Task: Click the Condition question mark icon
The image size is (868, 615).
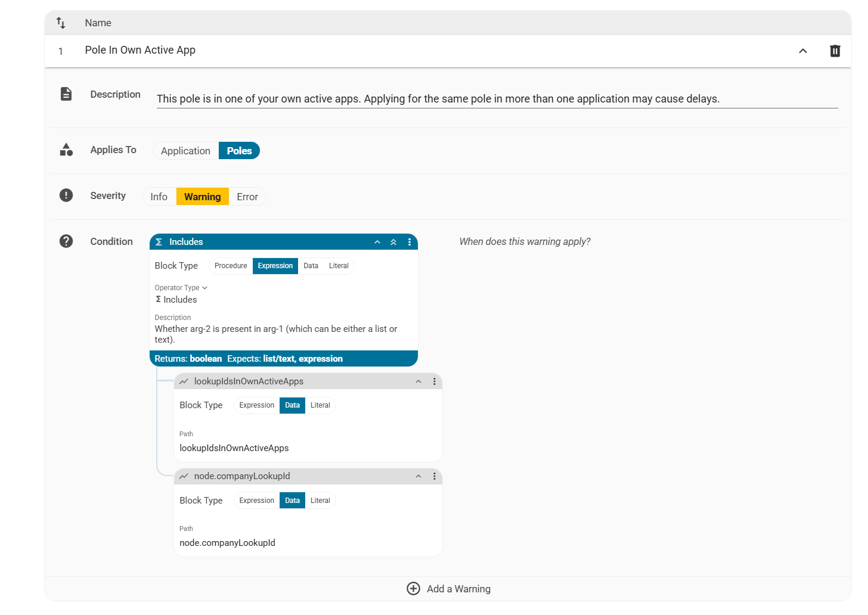Action: pyautogui.click(x=66, y=241)
